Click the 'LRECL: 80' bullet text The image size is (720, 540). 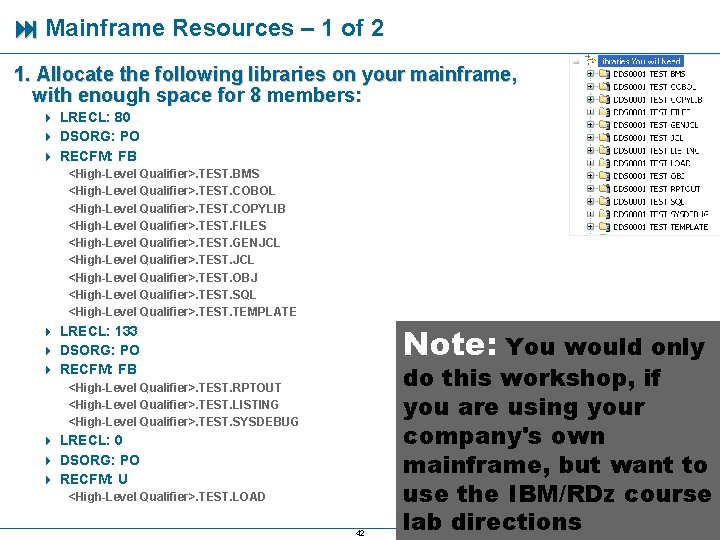tap(95, 117)
